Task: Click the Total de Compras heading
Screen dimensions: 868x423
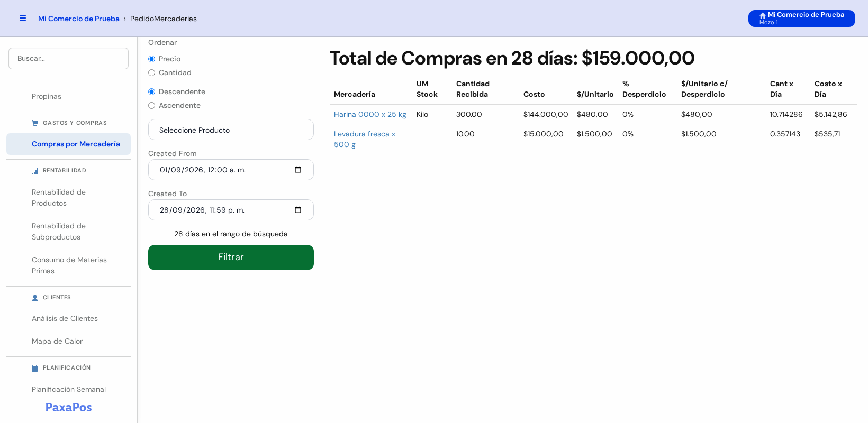Action: pyautogui.click(x=512, y=58)
